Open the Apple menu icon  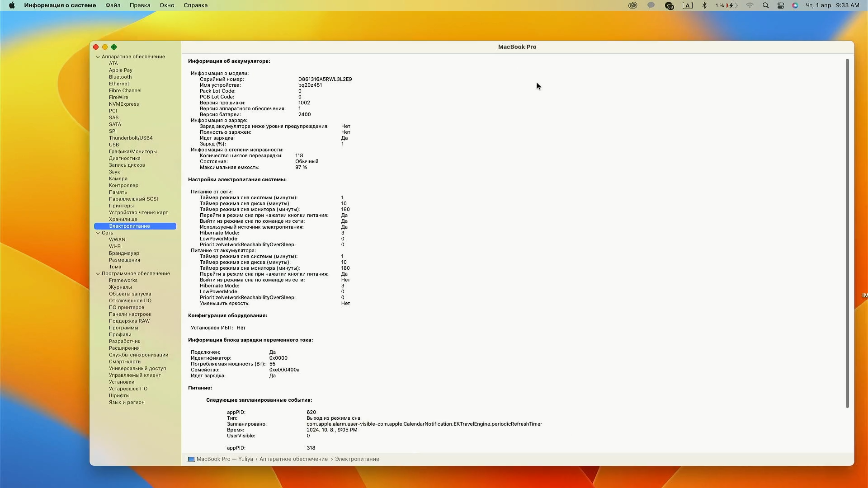pos(12,5)
